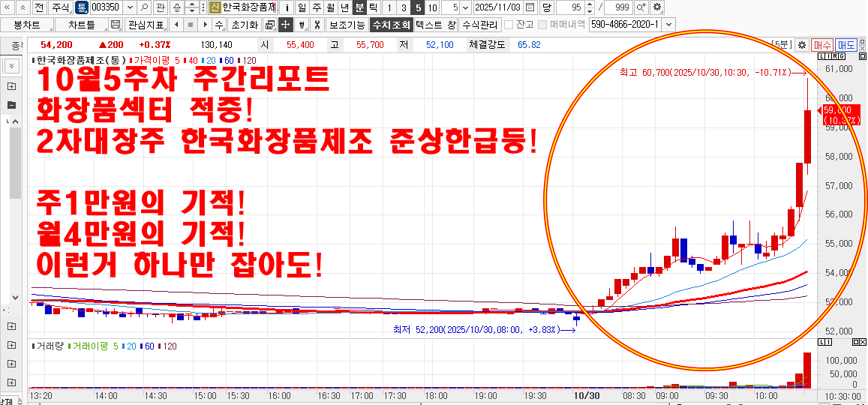868x405 pixels.
Task: Open the stock search magnifier
Action: coord(144,7)
